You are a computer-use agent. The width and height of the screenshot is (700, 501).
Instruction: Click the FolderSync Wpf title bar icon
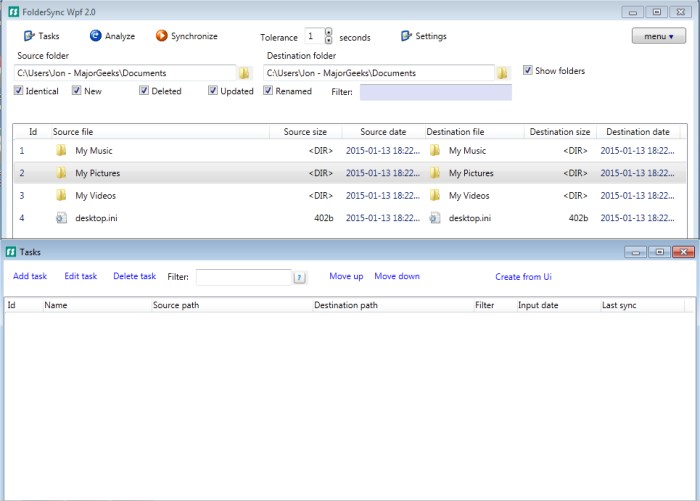pos(14,12)
